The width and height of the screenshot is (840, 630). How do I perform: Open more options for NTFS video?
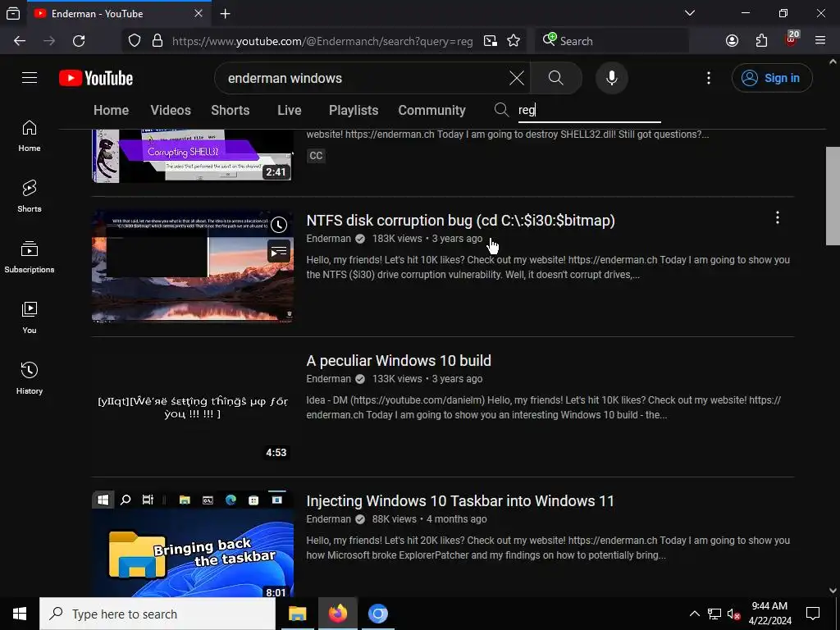[x=778, y=217]
